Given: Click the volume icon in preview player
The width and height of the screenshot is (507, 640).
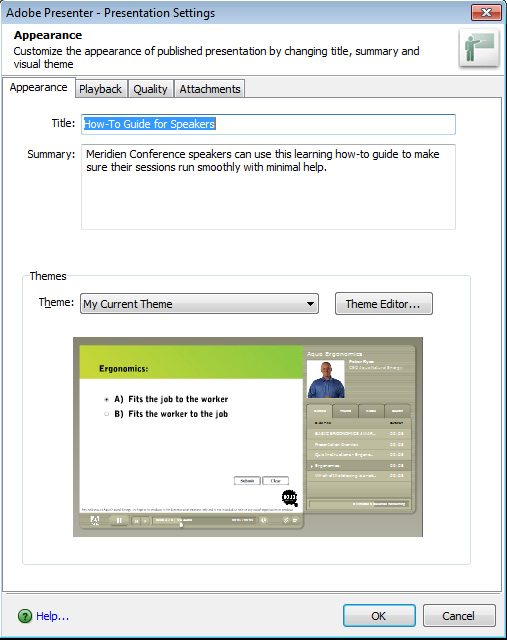Looking at the screenshot, I should [264, 520].
